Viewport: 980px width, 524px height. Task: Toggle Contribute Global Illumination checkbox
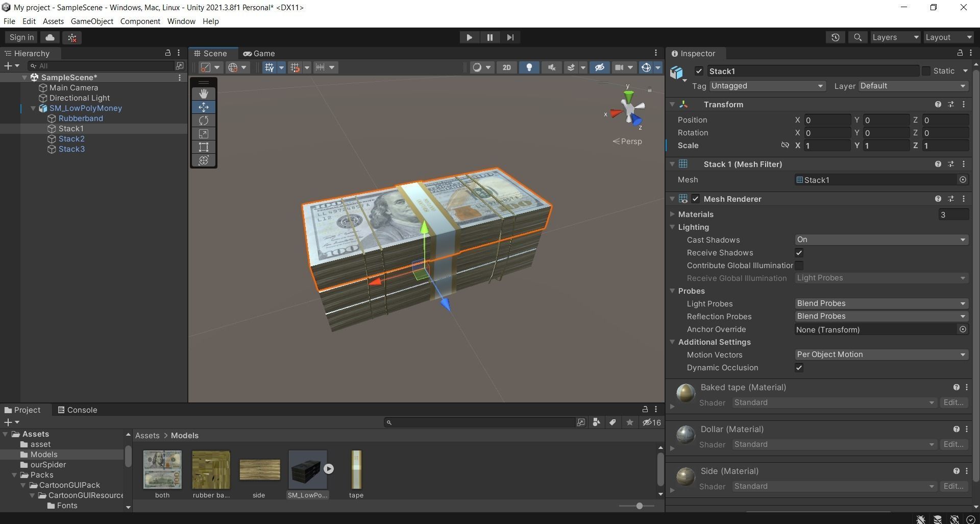(x=799, y=266)
